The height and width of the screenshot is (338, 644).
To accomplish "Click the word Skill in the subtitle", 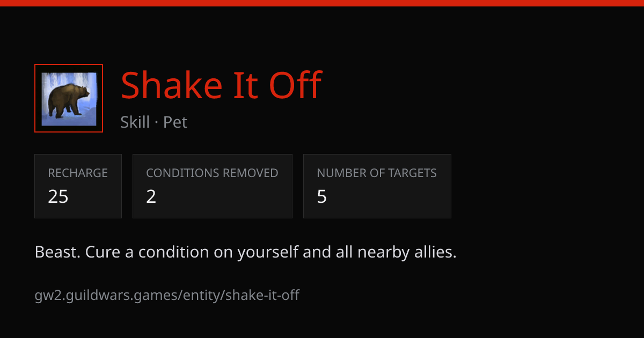I will (x=135, y=122).
